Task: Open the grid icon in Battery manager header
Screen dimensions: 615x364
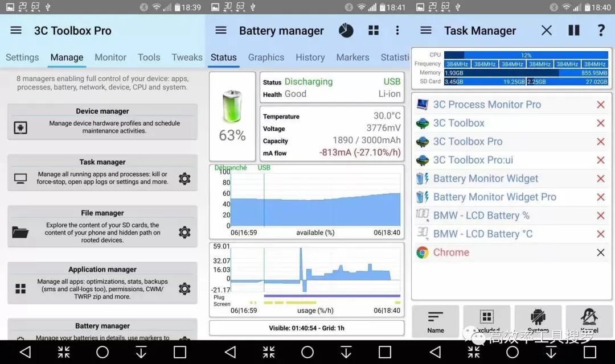Action: [374, 30]
